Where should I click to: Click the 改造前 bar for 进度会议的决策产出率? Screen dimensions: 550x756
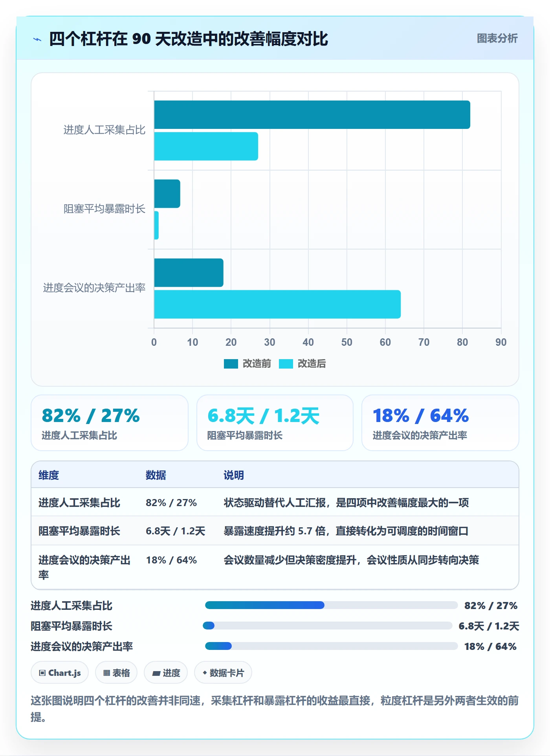(x=189, y=273)
